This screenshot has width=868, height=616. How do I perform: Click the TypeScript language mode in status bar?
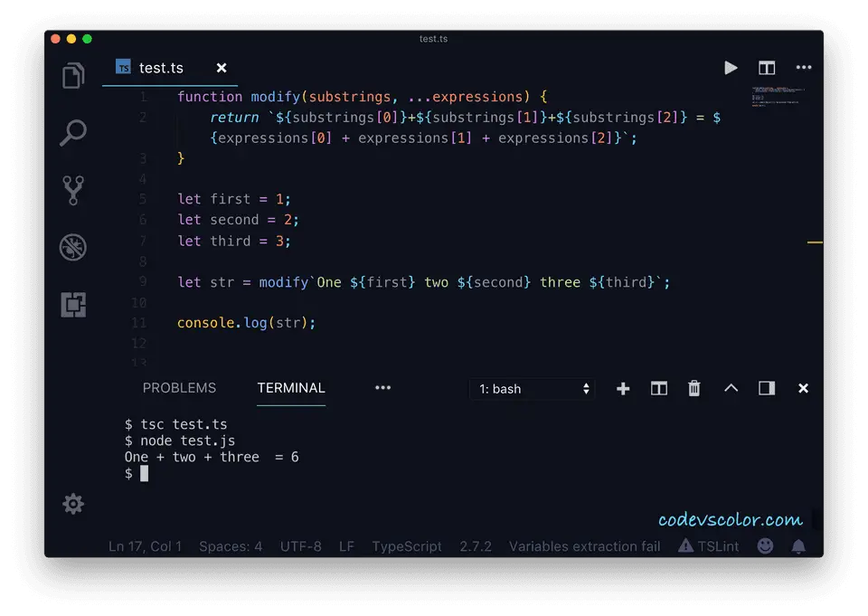point(407,546)
